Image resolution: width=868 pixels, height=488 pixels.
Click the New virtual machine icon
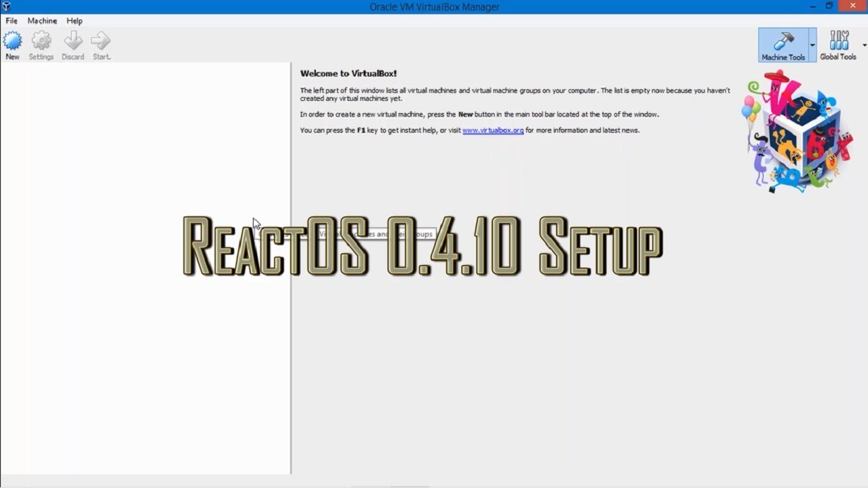tap(12, 45)
